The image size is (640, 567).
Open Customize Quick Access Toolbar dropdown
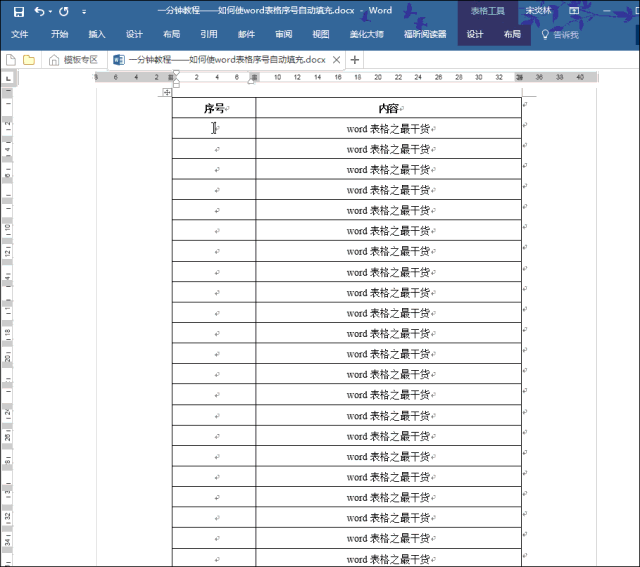(84, 12)
